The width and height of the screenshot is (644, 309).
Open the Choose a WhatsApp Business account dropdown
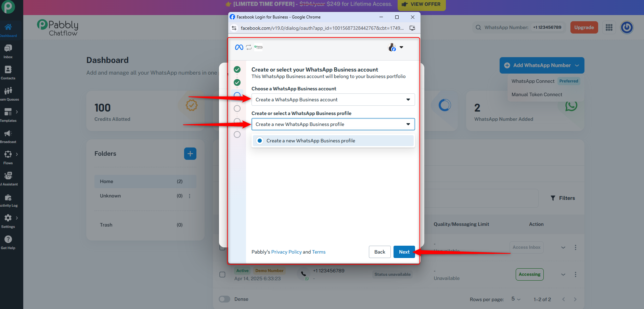(333, 100)
